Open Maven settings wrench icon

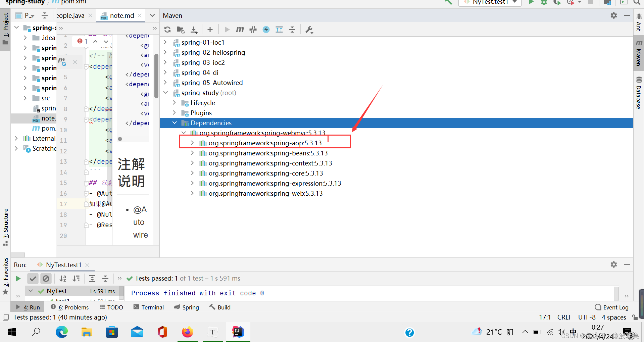(309, 30)
